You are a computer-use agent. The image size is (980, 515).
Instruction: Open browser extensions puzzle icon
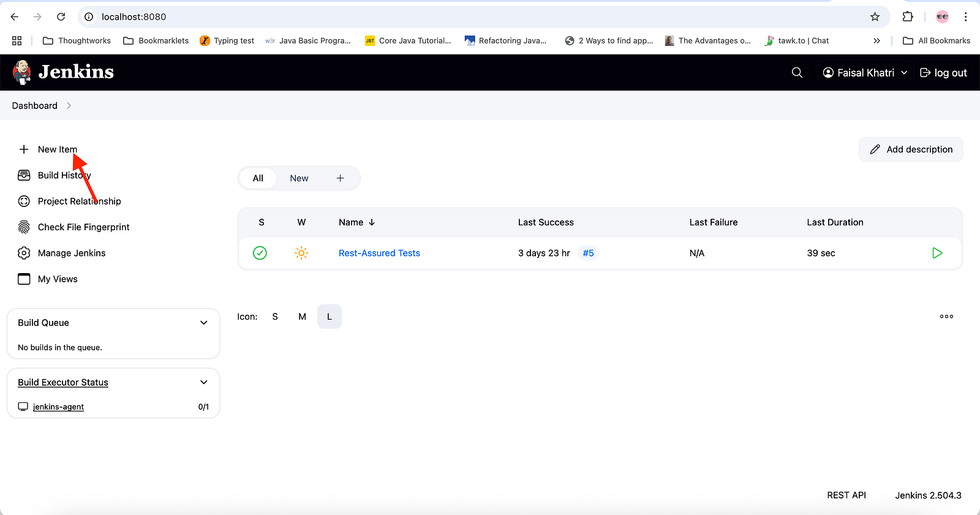point(908,17)
